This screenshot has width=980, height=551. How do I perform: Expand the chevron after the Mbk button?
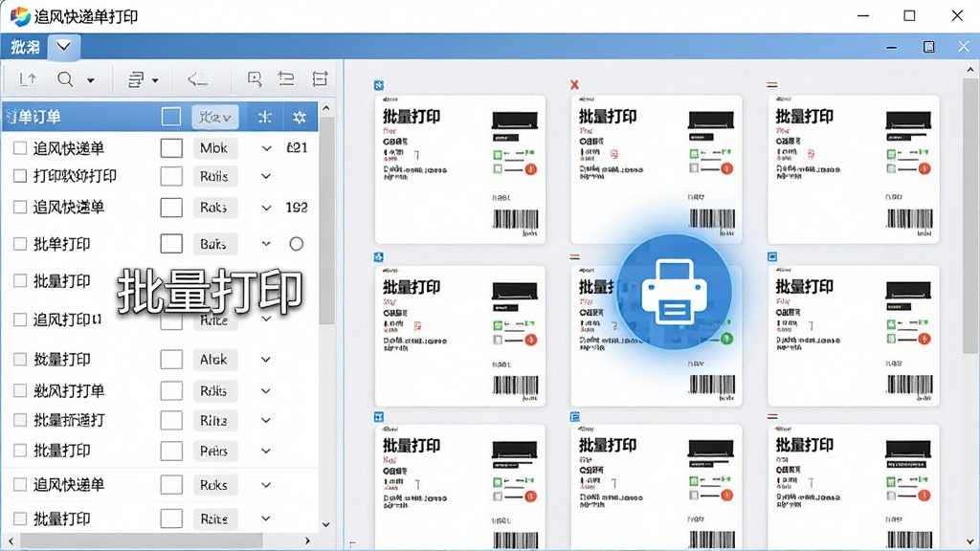[x=266, y=148]
